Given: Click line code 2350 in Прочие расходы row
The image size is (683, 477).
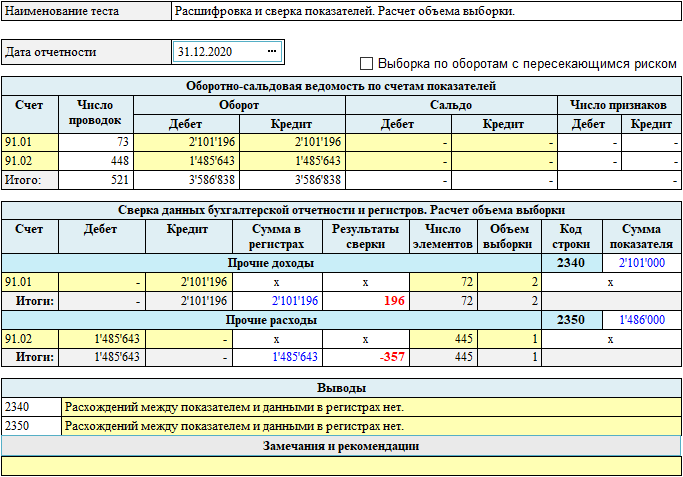Looking at the screenshot, I should (571, 320).
